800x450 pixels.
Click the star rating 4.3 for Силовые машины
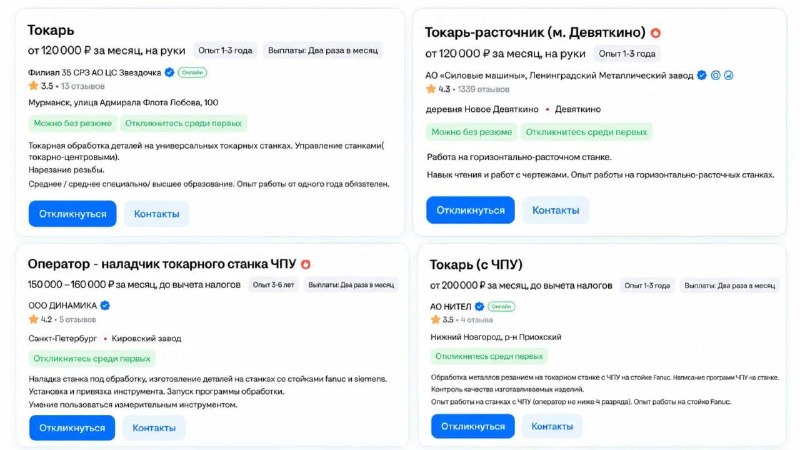438,89
